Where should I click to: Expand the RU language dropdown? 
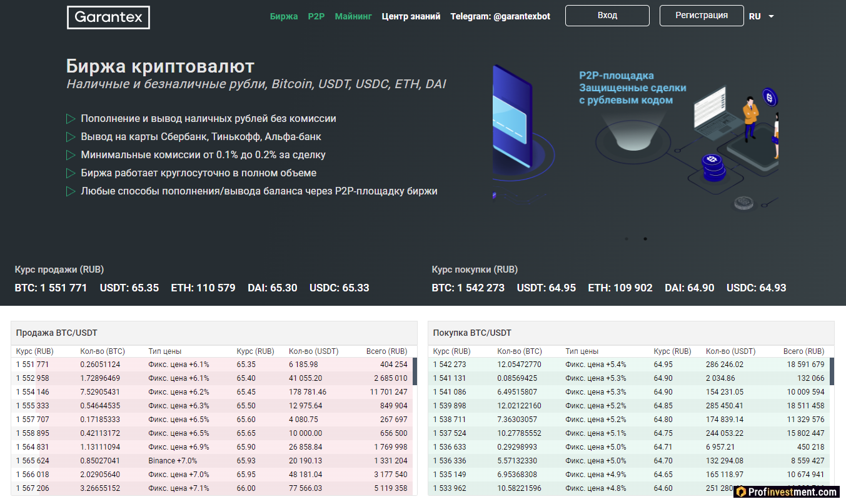tap(762, 16)
